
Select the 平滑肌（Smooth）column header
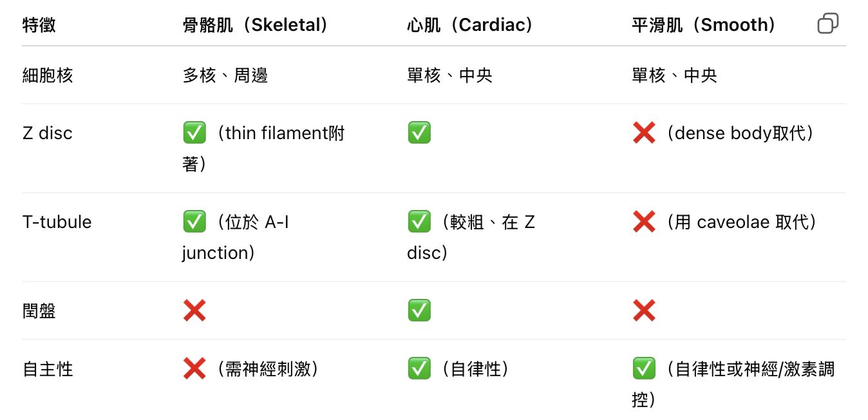point(704,25)
